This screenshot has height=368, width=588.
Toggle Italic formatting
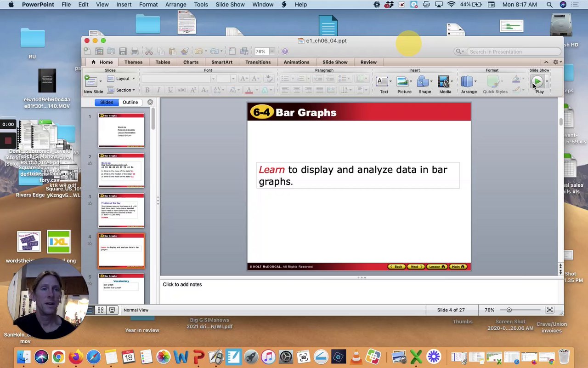(158, 90)
